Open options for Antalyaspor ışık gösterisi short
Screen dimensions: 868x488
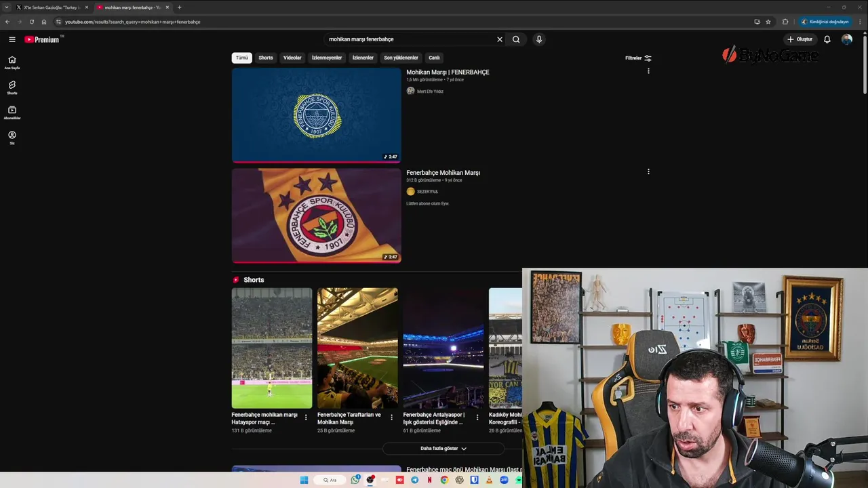pos(477,418)
